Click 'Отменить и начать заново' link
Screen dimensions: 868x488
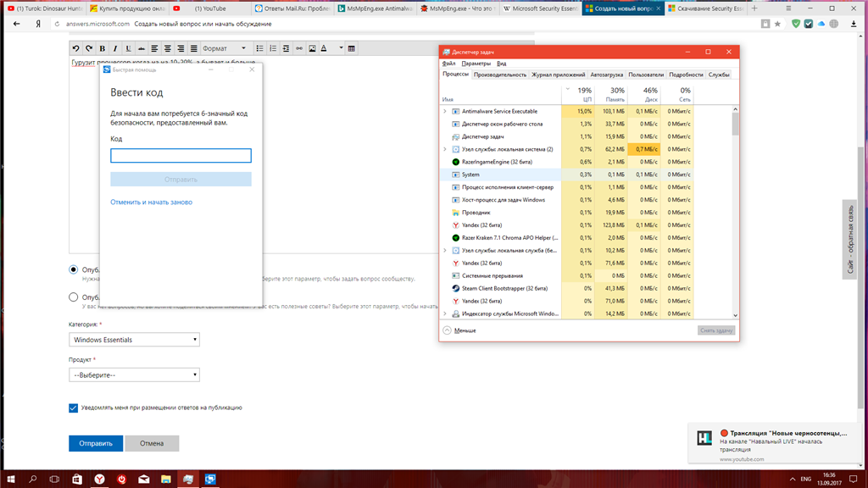point(151,202)
